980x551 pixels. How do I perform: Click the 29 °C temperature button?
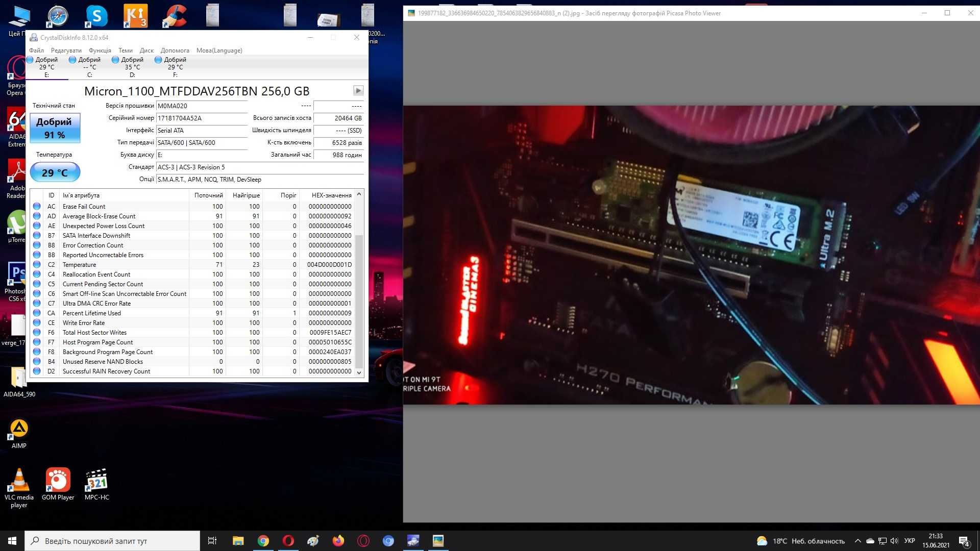pyautogui.click(x=55, y=172)
